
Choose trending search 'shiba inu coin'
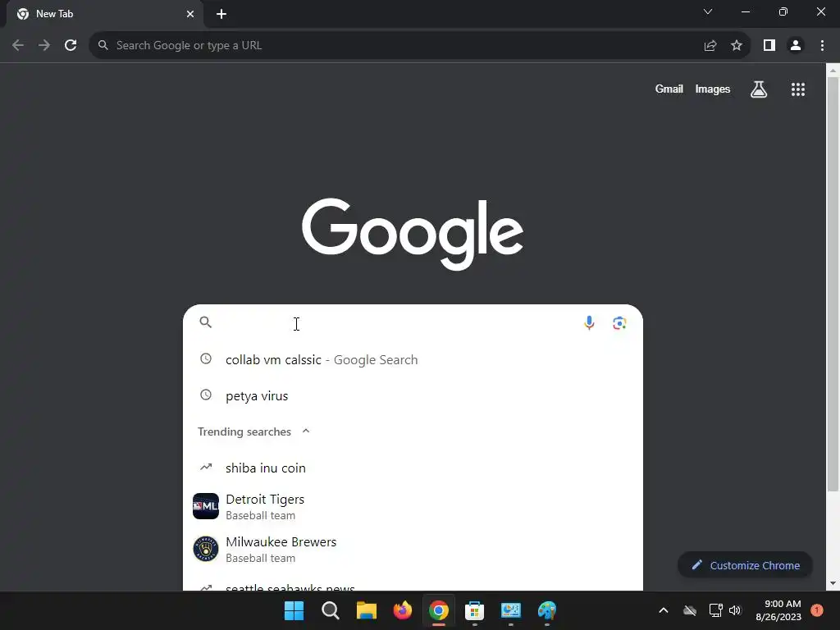(x=413, y=468)
